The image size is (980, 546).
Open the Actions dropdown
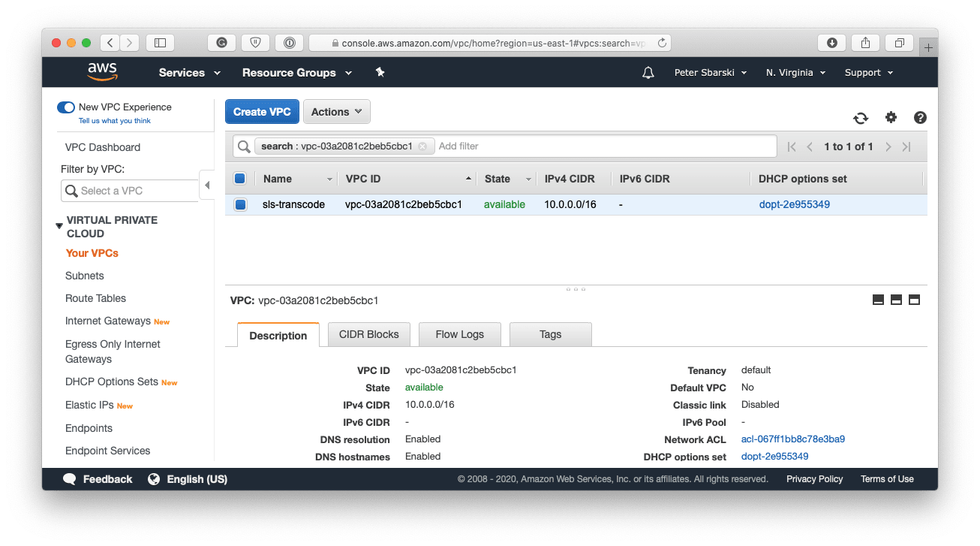point(336,112)
